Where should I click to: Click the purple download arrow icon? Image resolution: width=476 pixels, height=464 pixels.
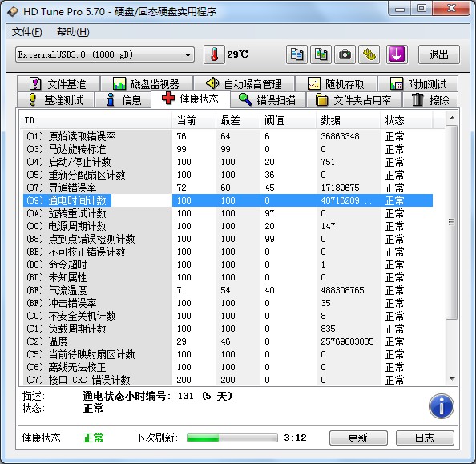[397, 54]
